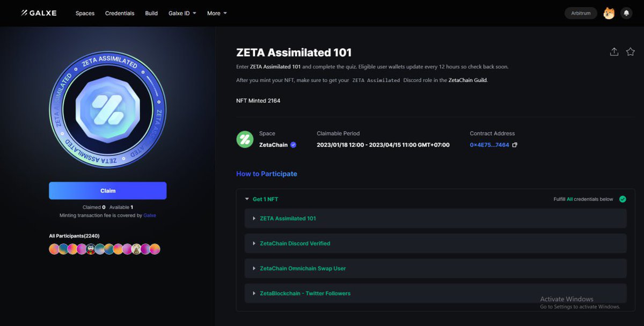Expand the ZETA Assimilated 101 credential
Viewport: 644px width, 326px height.
point(254,218)
